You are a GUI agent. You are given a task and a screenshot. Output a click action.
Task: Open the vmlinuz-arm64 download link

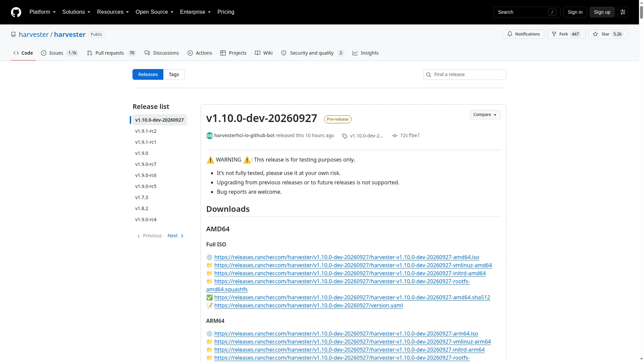(352, 342)
